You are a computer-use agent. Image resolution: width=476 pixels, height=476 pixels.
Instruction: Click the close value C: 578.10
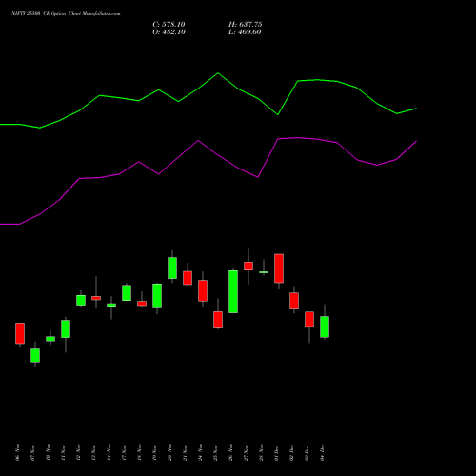pyautogui.click(x=169, y=25)
